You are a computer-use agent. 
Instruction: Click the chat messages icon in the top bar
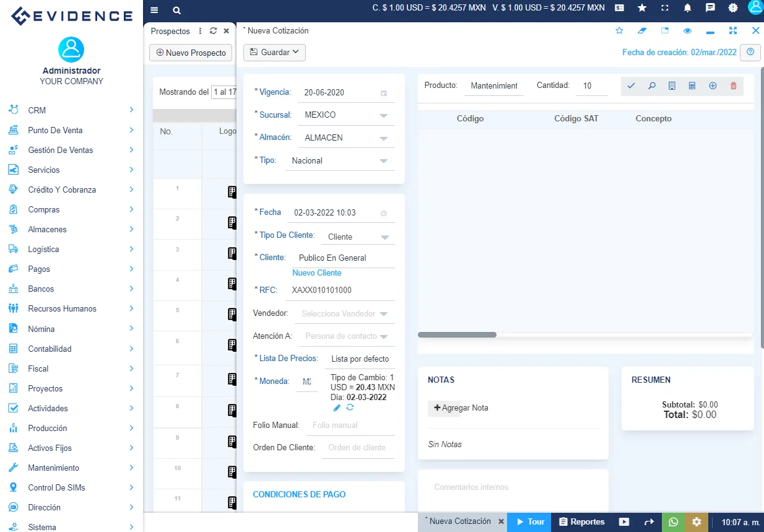click(x=710, y=9)
